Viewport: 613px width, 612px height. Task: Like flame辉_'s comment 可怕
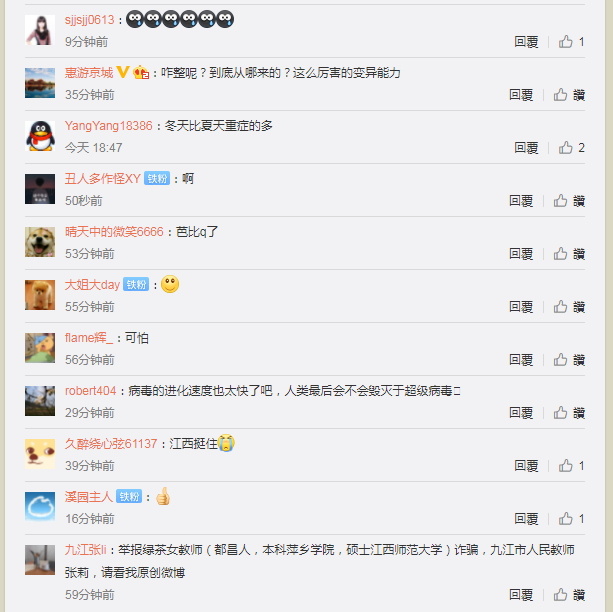coord(569,360)
